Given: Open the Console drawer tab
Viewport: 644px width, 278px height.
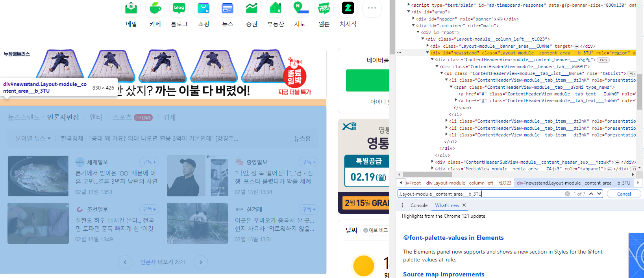Looking at the screenshot, I should (x=419, y=205).
